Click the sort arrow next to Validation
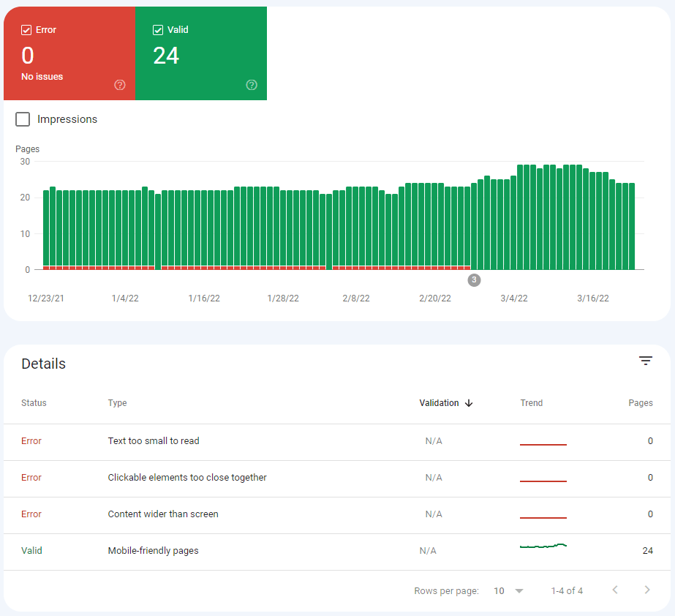 coord(469,403)
